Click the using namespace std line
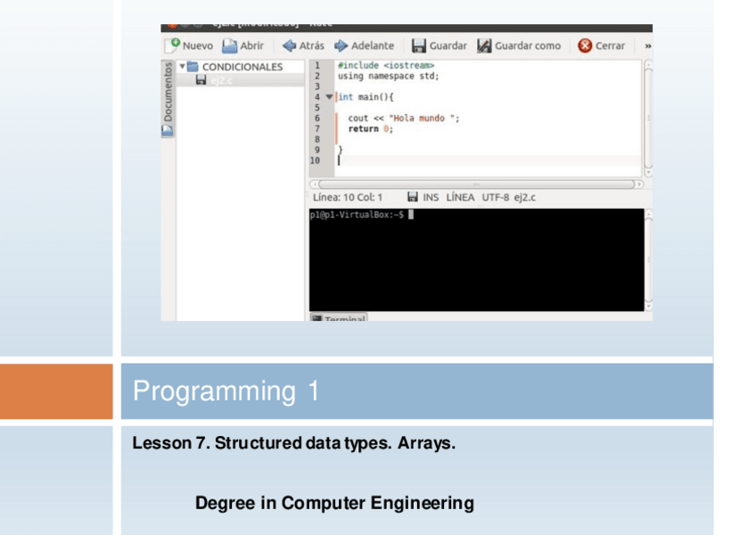 [x=388, y=76]
